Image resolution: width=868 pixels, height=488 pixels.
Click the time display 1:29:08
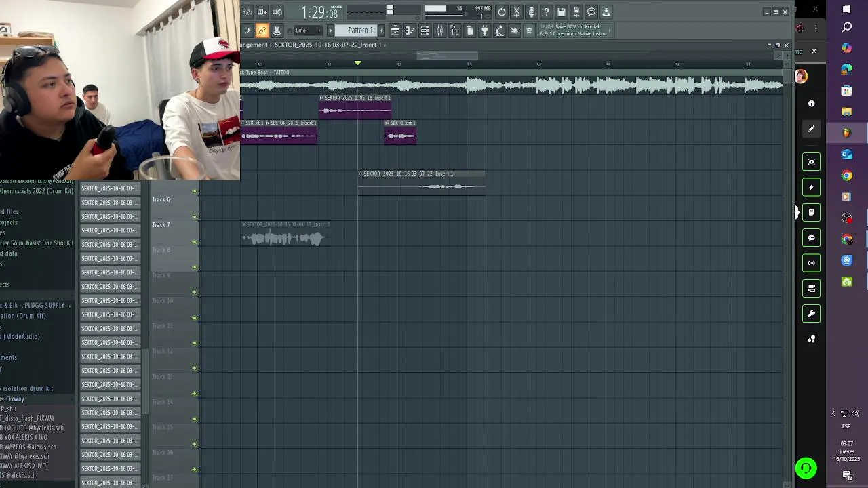(319, 12)
